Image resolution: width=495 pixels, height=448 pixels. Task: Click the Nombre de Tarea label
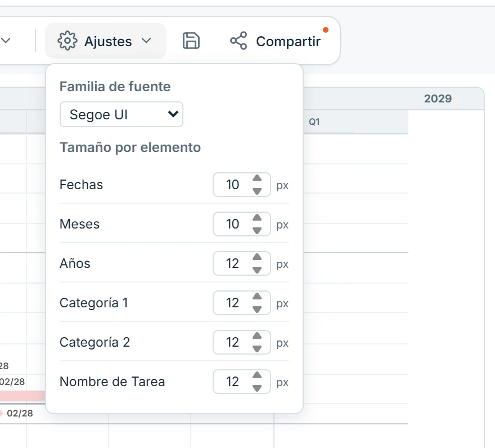(112, 382)
